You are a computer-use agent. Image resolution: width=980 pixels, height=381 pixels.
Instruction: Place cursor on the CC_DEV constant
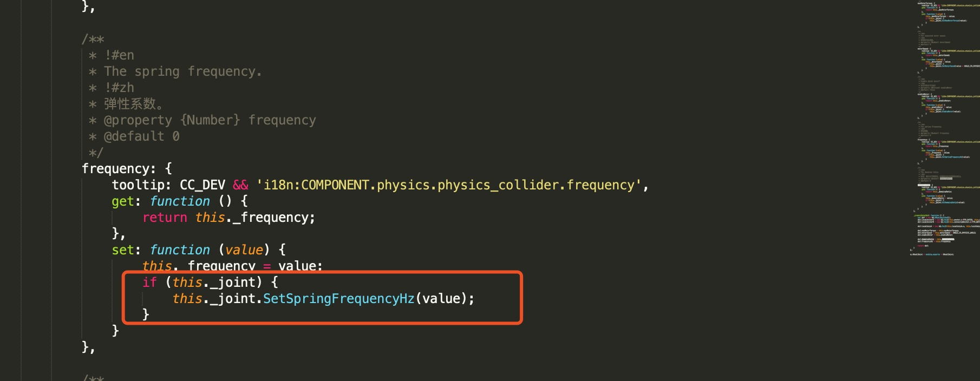tap(202, 185)
